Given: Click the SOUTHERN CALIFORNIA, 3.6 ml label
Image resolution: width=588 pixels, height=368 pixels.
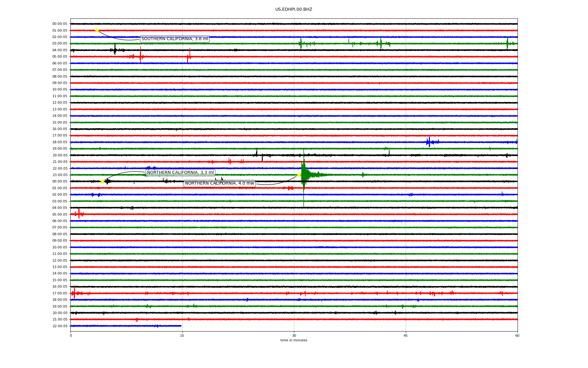Looking at the screenshot, I should (175, 39).
